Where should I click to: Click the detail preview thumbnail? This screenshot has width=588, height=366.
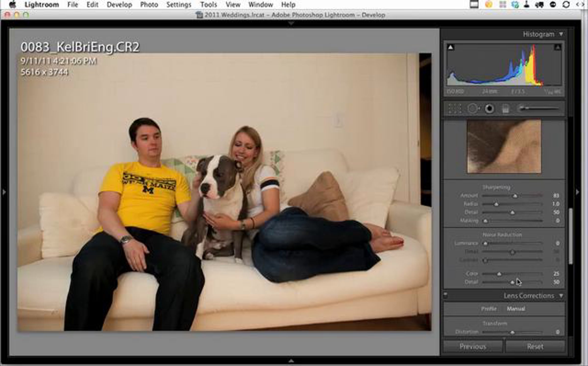click(x=504, y=146)
